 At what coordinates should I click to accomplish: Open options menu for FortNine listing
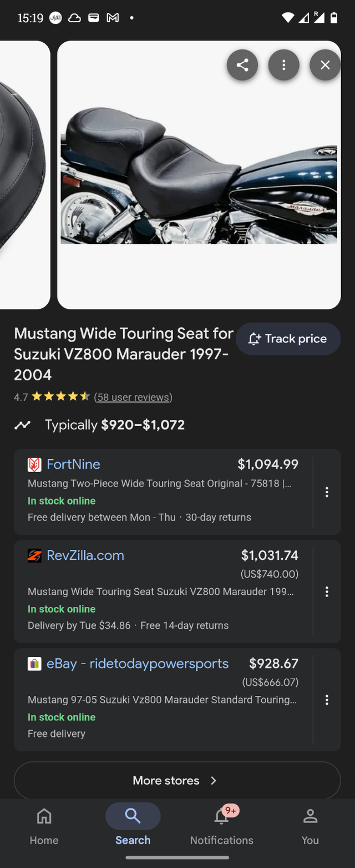[x=327, y=492]
